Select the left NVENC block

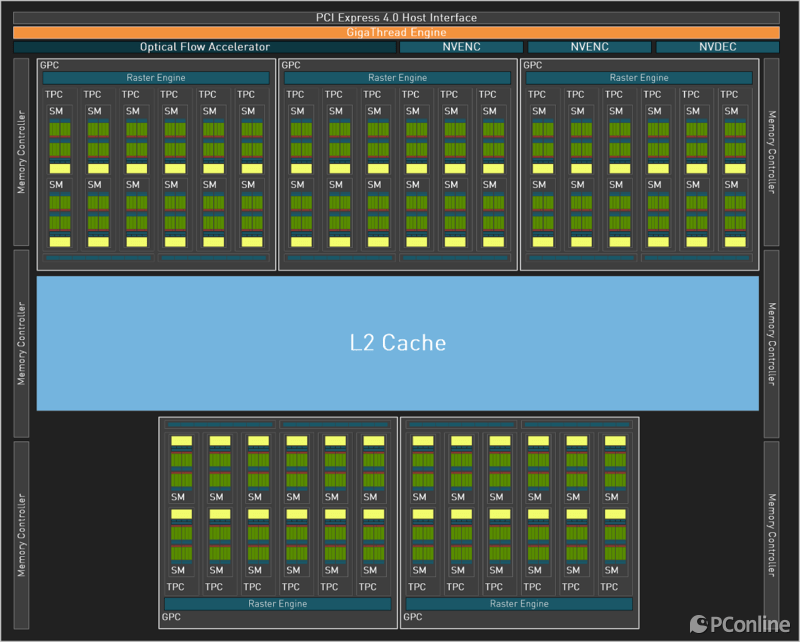[x=461, y=47]
